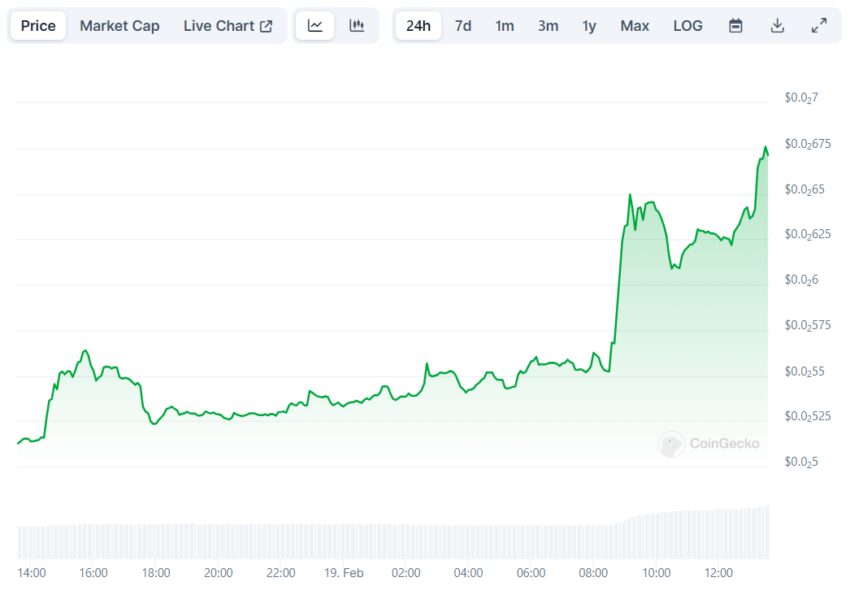The image size is (850, 595).
Task: Click price peak at top right of chart
Action: [x=765, y=148]
